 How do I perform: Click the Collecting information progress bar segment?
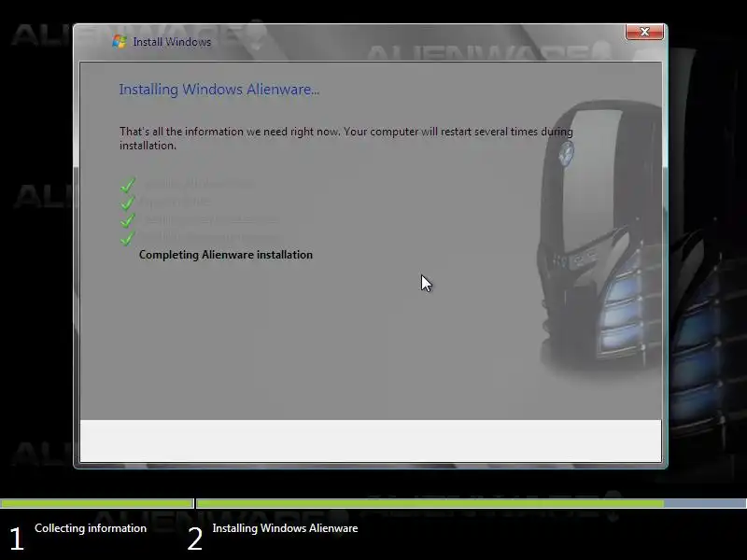(x=97, y=503)
